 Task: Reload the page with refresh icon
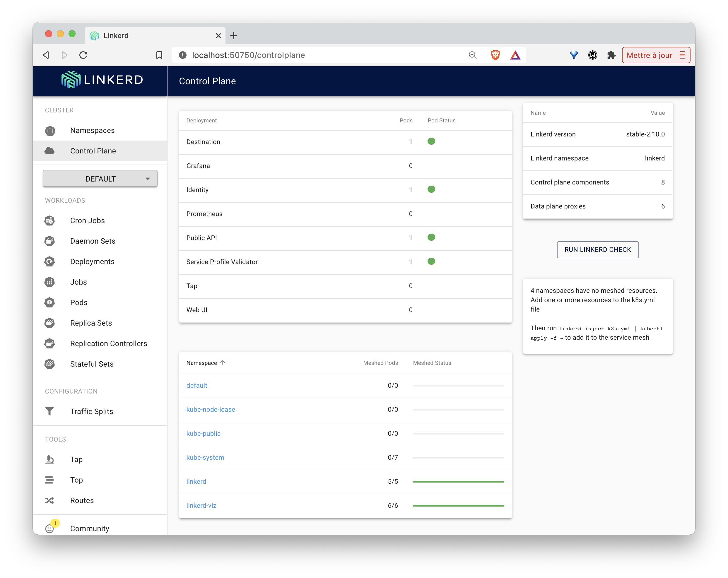83,55
